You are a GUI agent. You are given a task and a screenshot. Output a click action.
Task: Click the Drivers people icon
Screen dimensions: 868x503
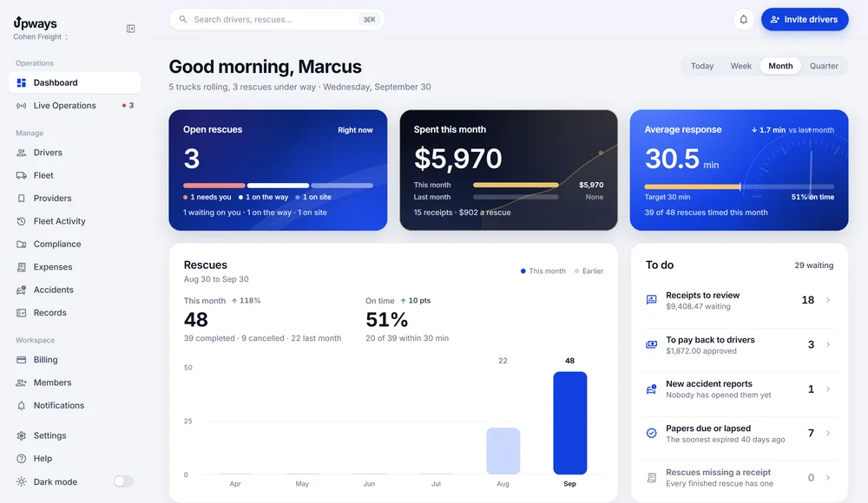[x=22, y=153]
